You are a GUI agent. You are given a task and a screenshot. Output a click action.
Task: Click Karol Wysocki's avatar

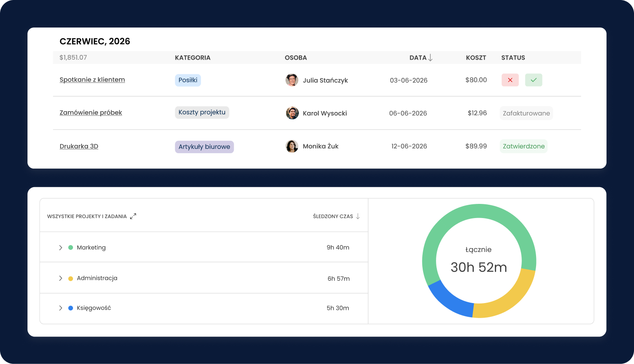click(x=292, y=113)
